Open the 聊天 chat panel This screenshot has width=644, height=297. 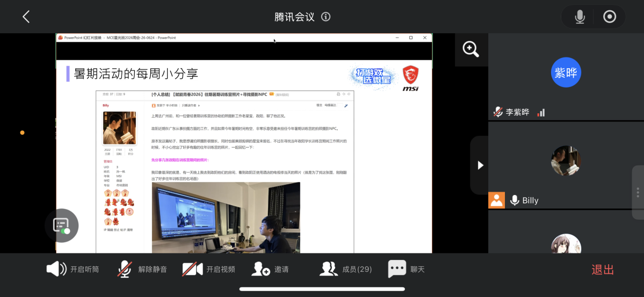click(x=406, y=270)
